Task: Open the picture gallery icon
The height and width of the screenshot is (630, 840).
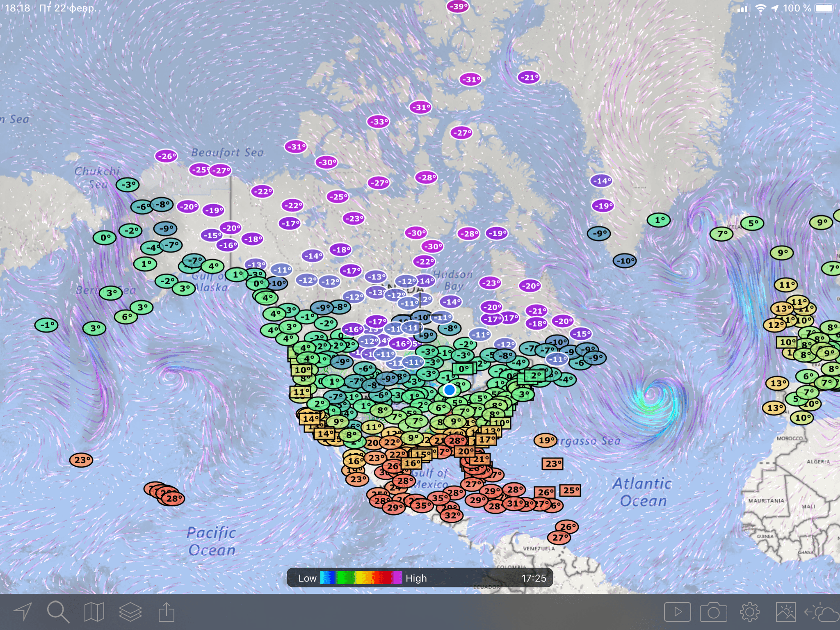Action: coord(785,612)
